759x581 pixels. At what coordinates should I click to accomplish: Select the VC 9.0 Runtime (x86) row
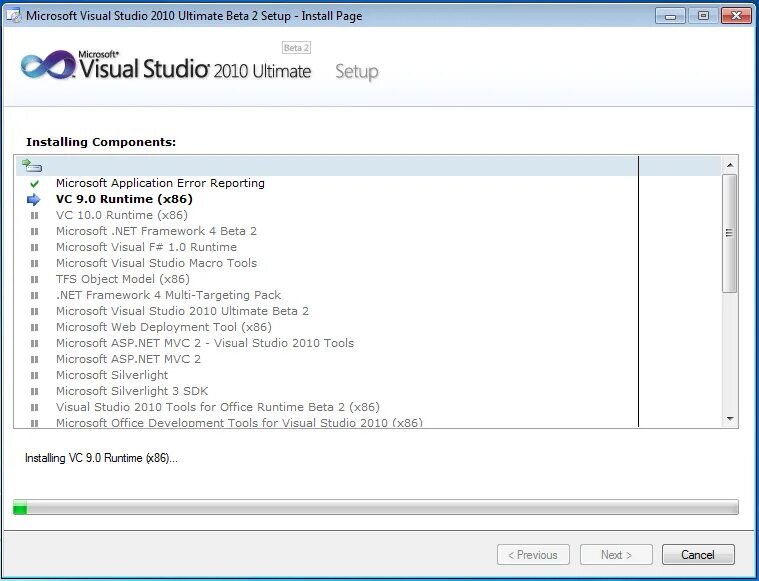[124, 199]
